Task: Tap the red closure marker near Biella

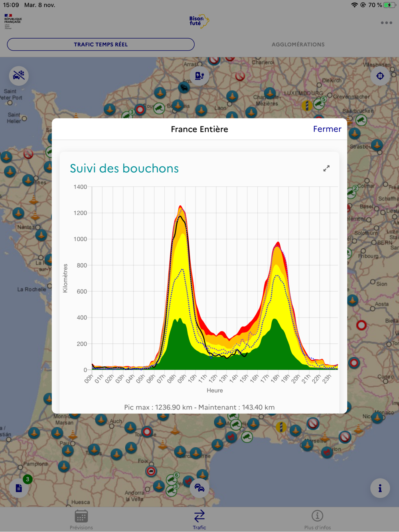Action: pos(361,325)
